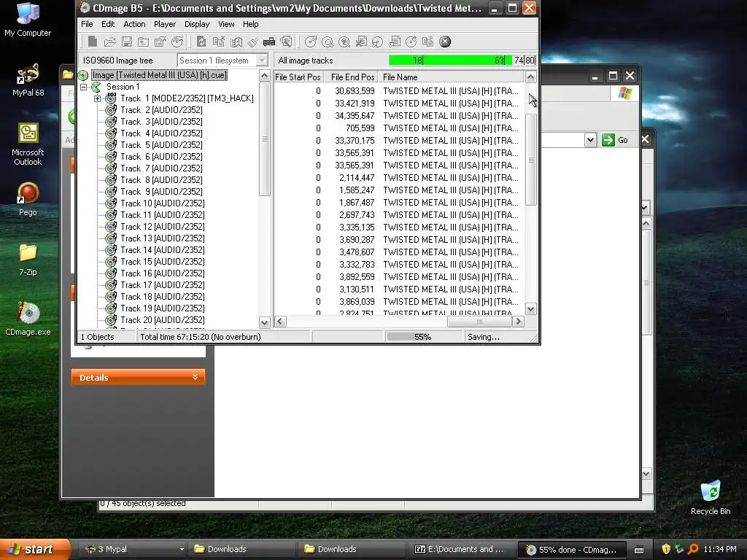
Task: Click the folded map toolbar icon
Action: click(236, 42)
